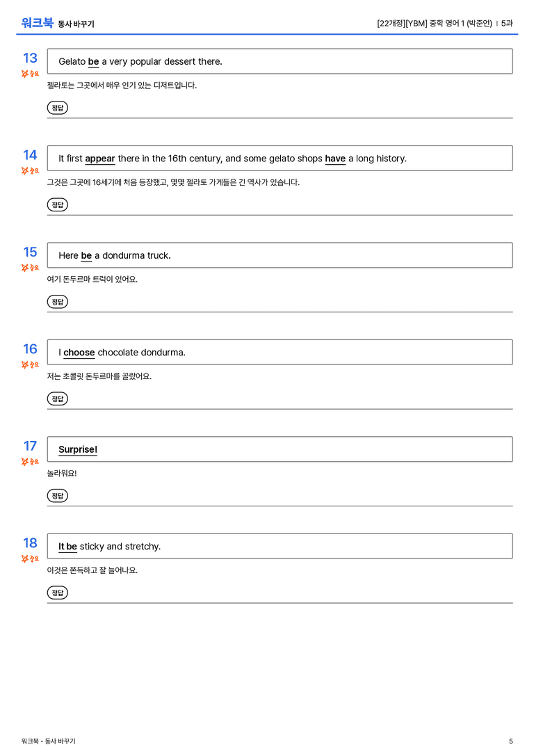Click the 정답 badge under question 18
This screenshot has width=534, height=756.
(x=57, y=593)
